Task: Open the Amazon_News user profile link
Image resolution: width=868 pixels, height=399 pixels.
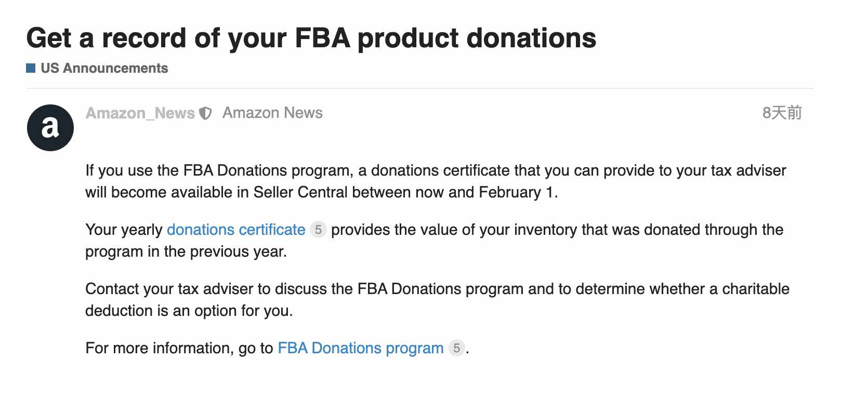Action: coord(140,113)
